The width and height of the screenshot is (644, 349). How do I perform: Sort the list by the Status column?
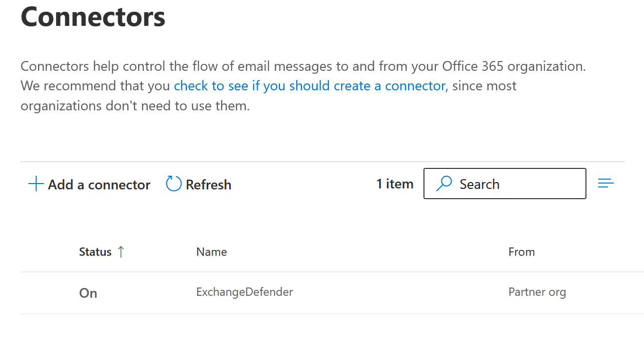(95, 251)
